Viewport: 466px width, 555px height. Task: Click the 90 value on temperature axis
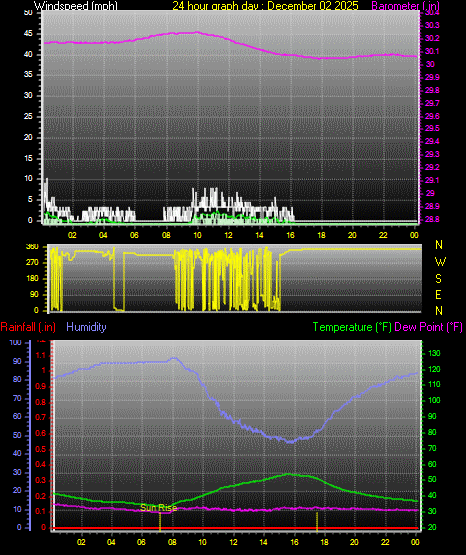pos(432,416)
